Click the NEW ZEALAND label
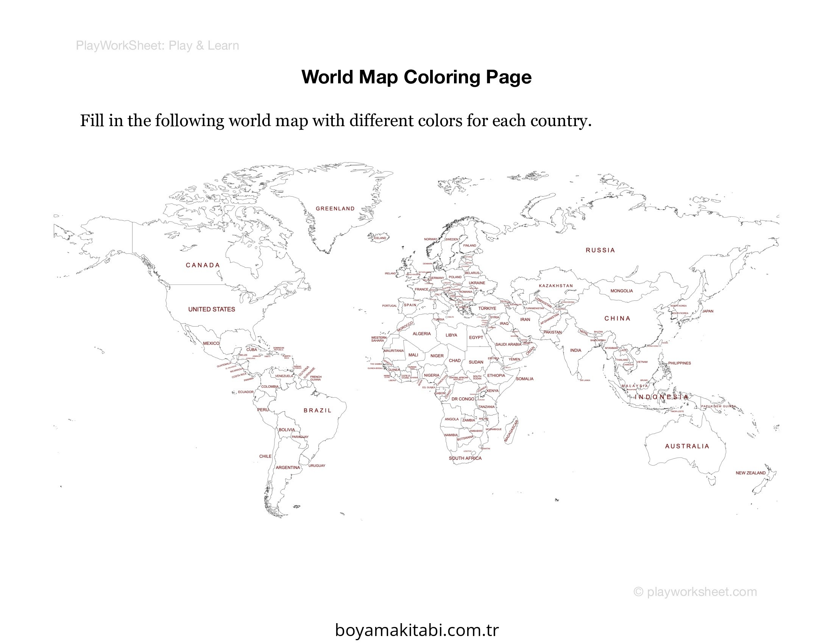Viewport: 833px width, 644px height. [750, 473]
